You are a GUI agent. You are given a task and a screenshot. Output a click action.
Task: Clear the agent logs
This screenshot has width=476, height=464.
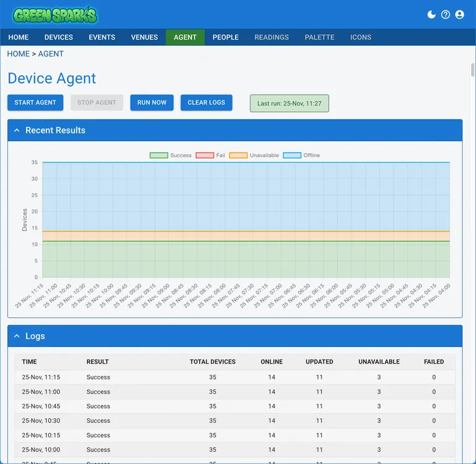pyautogui.click(x=206, y=103)
